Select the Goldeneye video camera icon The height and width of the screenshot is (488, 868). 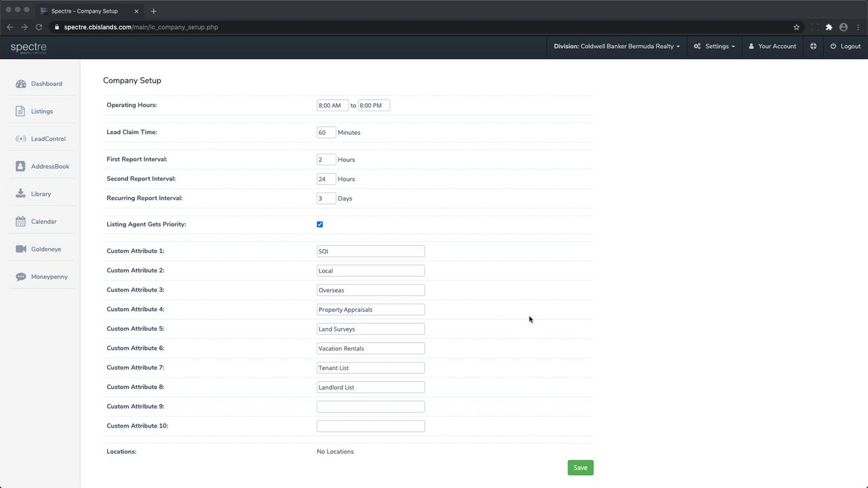pos(20,249)
